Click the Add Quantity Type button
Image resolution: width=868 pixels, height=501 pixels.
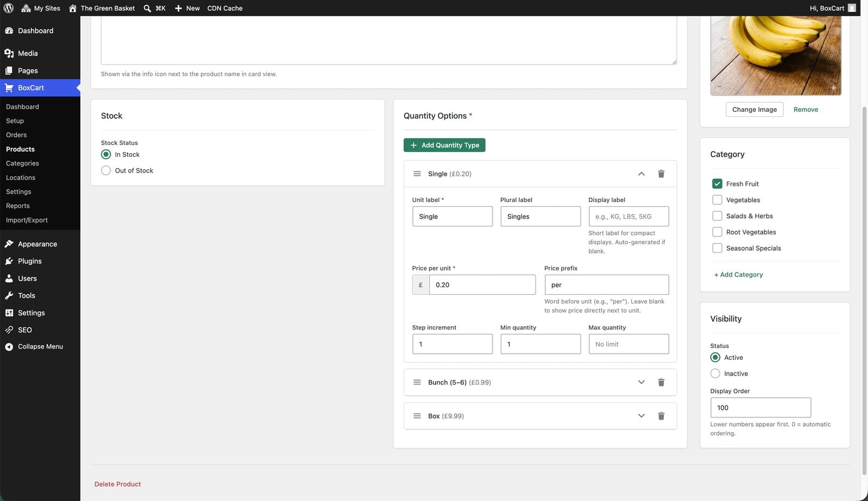(444, 145)
